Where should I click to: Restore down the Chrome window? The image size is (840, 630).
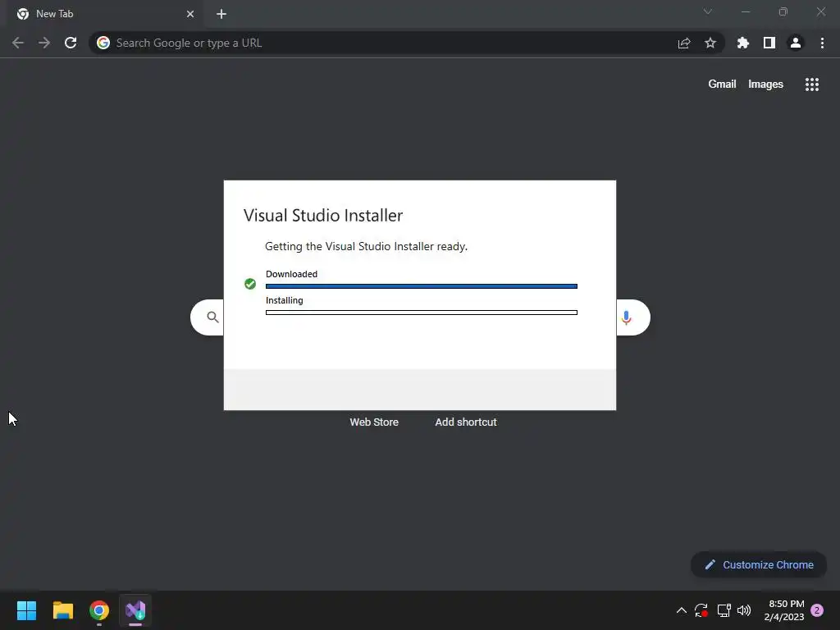pyautogui.click(x=783, y=11)
